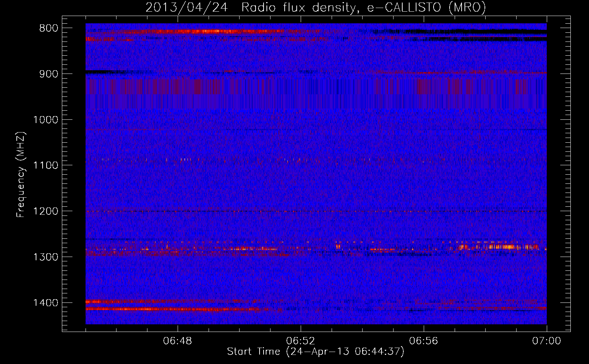Click the 1300 frequency tick label
The height and width of the screenshot is (364, 589).
pos(46,257)
